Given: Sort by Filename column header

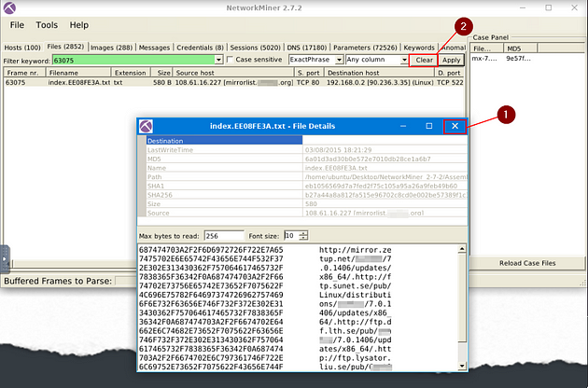Looking at the screenshot, I should pos(78,73).
